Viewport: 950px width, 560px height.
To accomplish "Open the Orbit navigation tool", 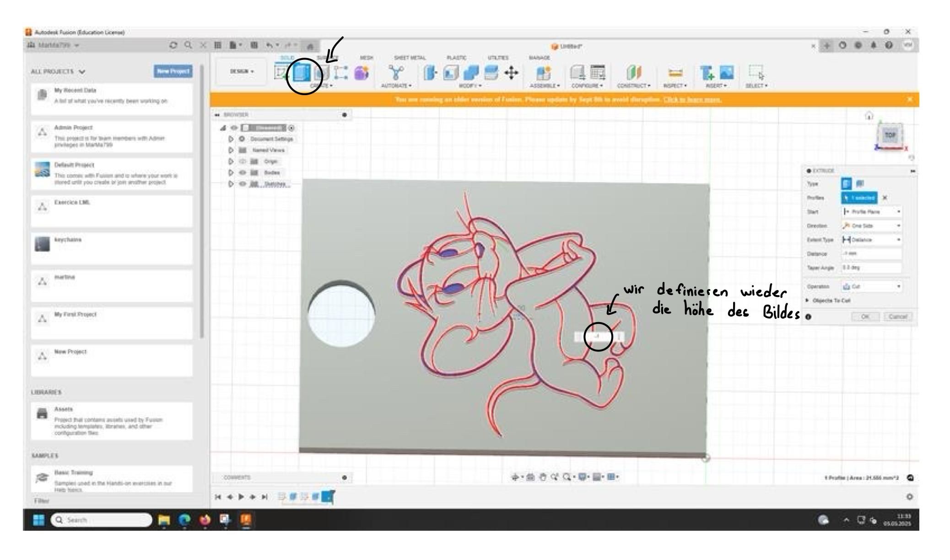I will click(x=516, y=477).
